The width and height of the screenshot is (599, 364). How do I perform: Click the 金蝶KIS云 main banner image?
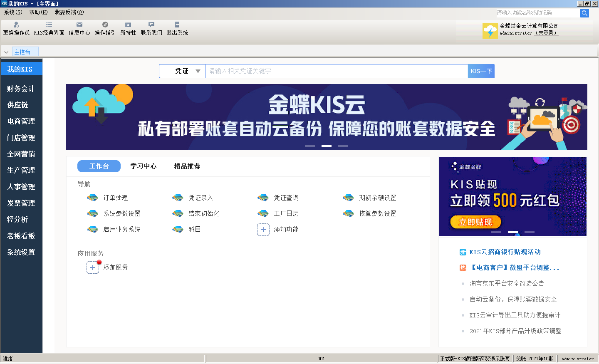pyautogui.click(x=327, y=117)
